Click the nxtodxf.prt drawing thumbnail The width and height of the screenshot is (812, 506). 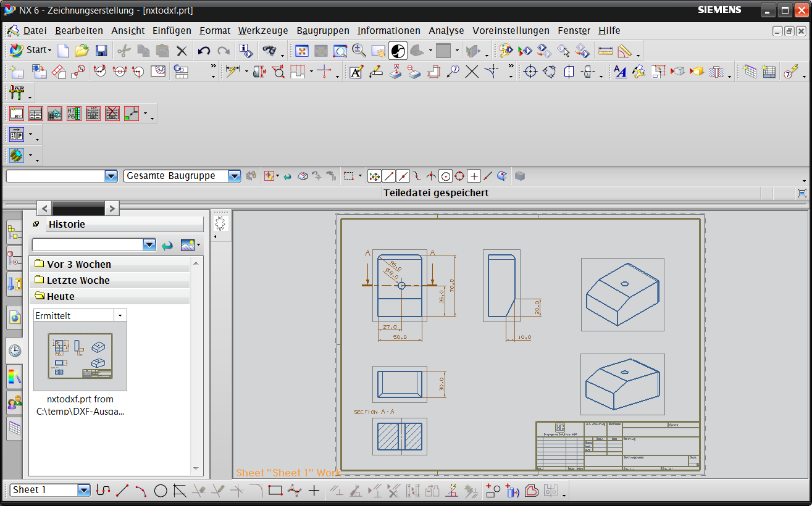pos(80,356)
